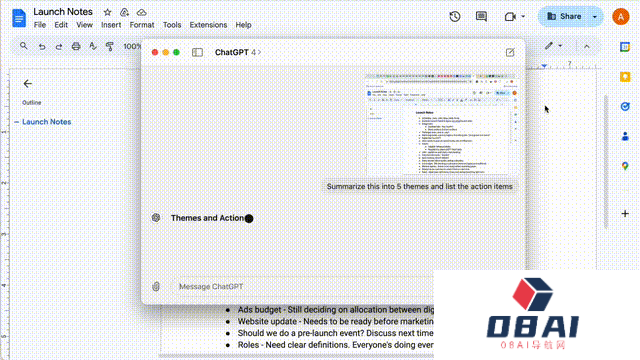
Task: Click the paperclip attach icon in ChatGPT
Action: tap(156, 287)
